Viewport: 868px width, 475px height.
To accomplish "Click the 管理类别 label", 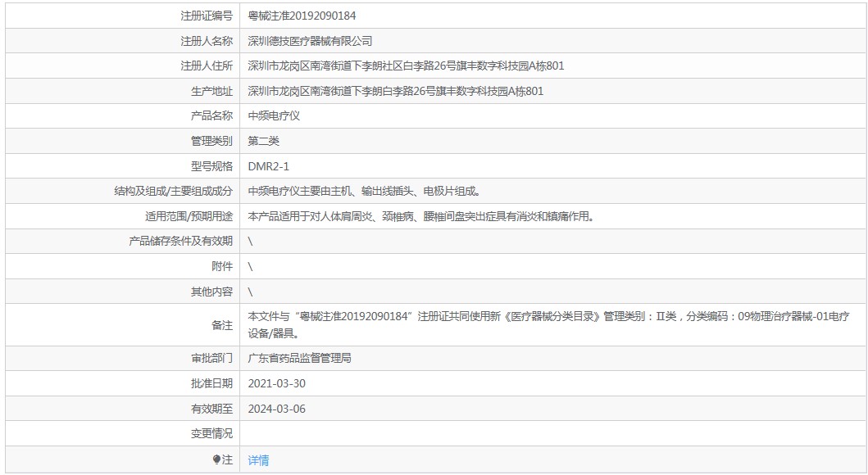I will pos(212,141).
